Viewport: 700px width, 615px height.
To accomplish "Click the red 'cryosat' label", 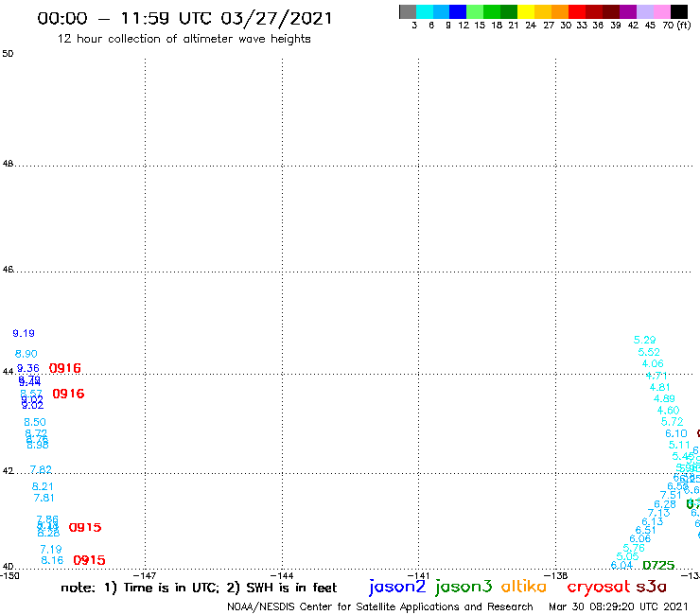I will coord(599,587).
